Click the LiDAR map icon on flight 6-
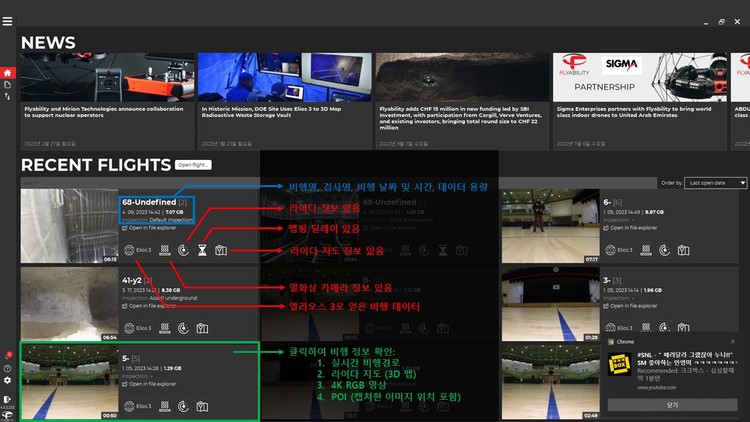 tap(684, 250)
